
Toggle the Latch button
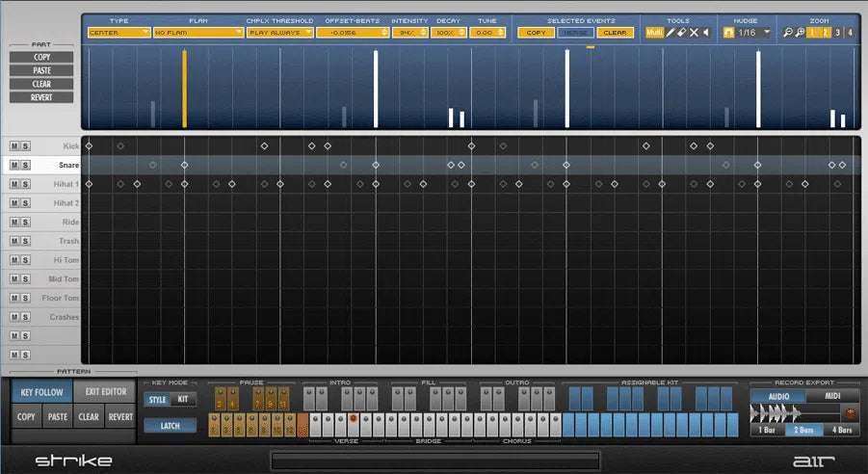170,425
